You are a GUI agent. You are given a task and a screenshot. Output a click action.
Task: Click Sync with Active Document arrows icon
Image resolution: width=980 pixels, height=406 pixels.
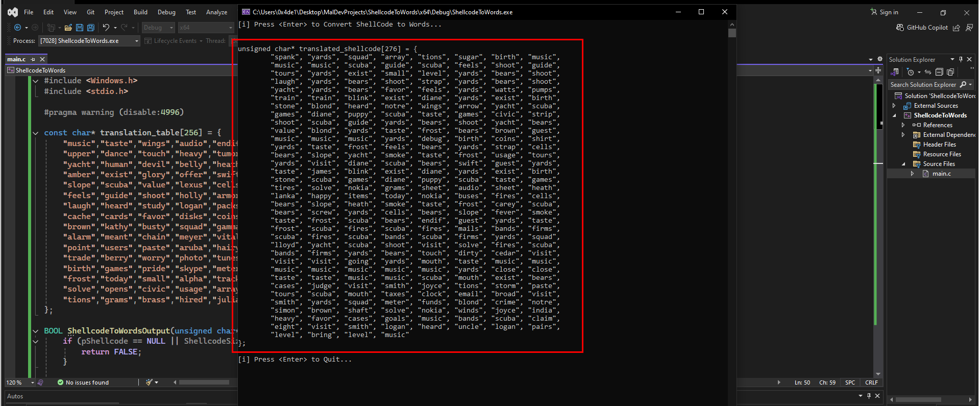click(x=928, y=72)
